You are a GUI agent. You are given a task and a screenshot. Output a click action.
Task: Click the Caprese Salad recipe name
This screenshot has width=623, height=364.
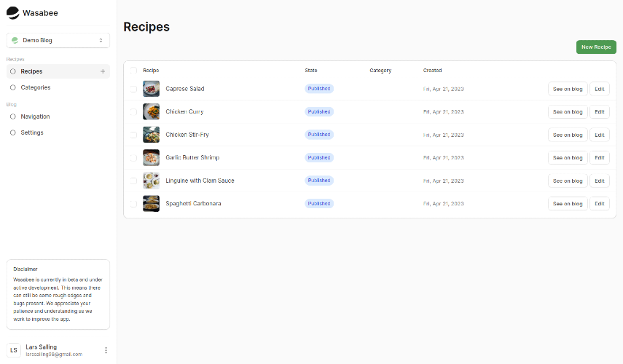tap(185, 89)
